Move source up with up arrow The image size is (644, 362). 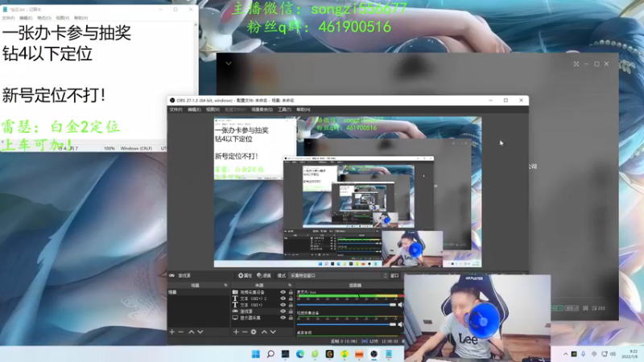coord(264,331)
